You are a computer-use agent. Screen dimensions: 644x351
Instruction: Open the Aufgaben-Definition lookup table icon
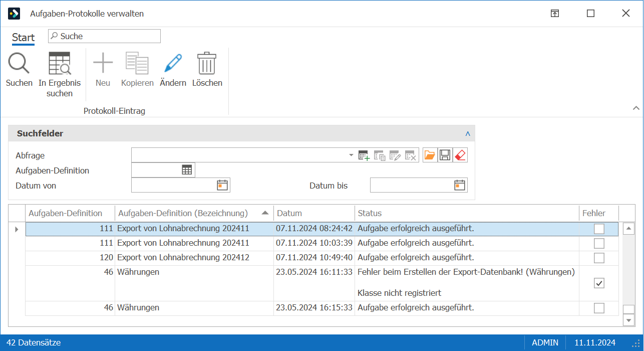click(x=187, y=170)
